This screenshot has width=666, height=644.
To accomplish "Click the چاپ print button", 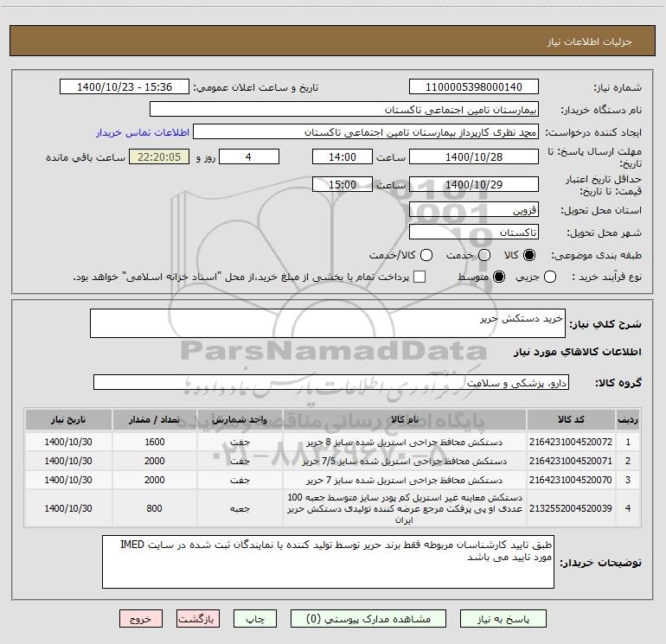I will click(x=255, y=619).
